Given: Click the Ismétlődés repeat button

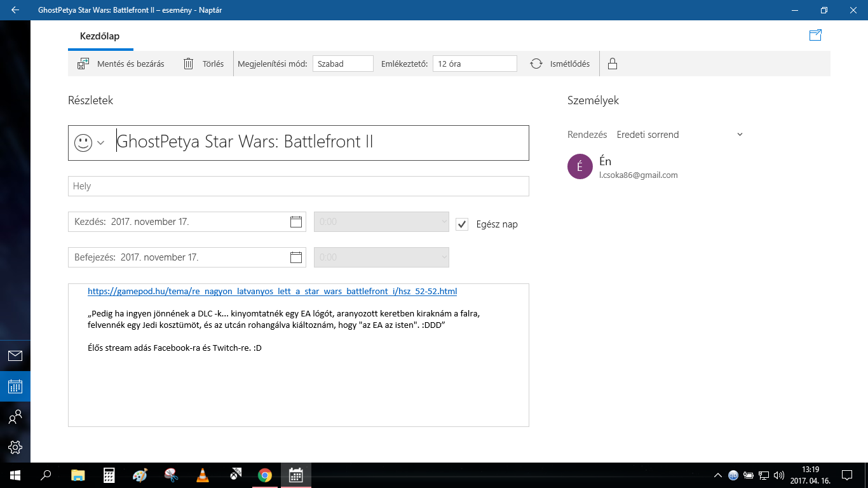Looking at the screenshot, I should pos(560,64).
